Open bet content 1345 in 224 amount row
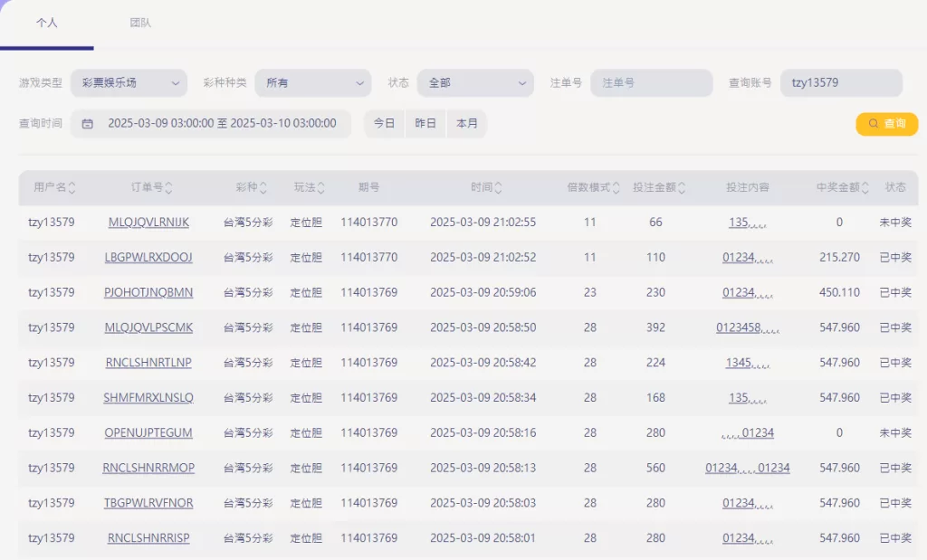The width and height of the screenshot is (927, 560). tap(748, 362)
